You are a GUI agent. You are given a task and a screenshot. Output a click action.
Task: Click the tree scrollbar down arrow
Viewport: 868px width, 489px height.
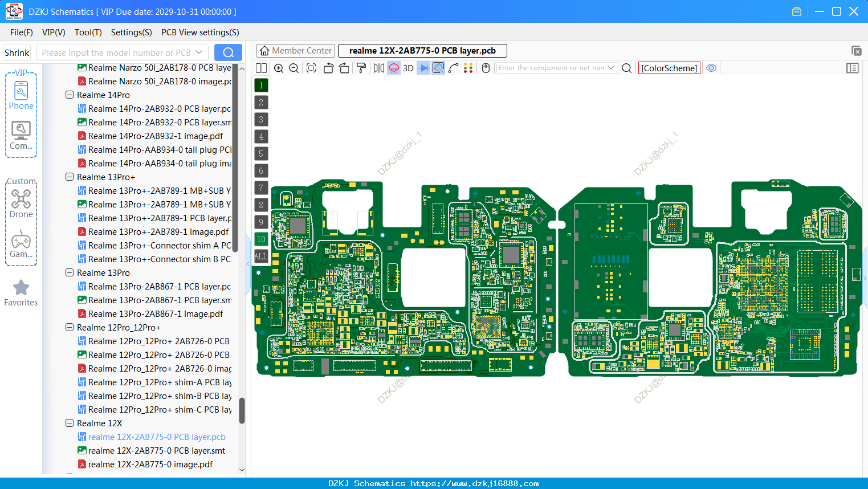click(242, 470)
